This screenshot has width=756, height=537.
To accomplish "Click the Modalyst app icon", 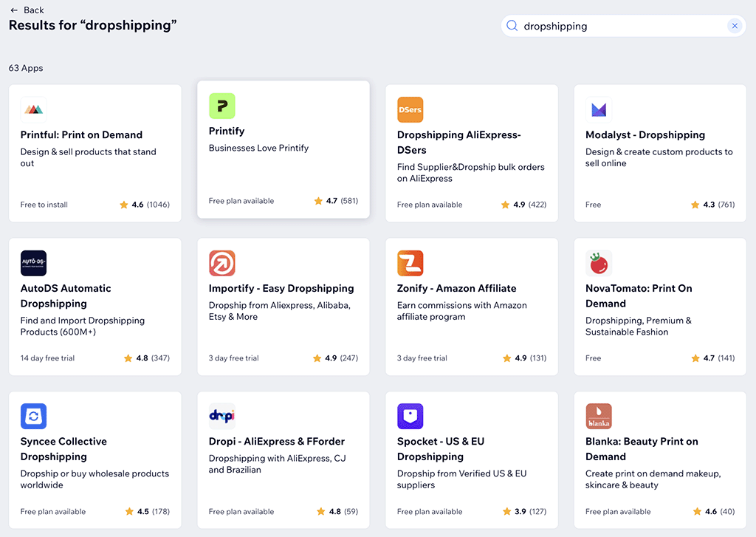I will pyautogui.click(x=598, y=109).
